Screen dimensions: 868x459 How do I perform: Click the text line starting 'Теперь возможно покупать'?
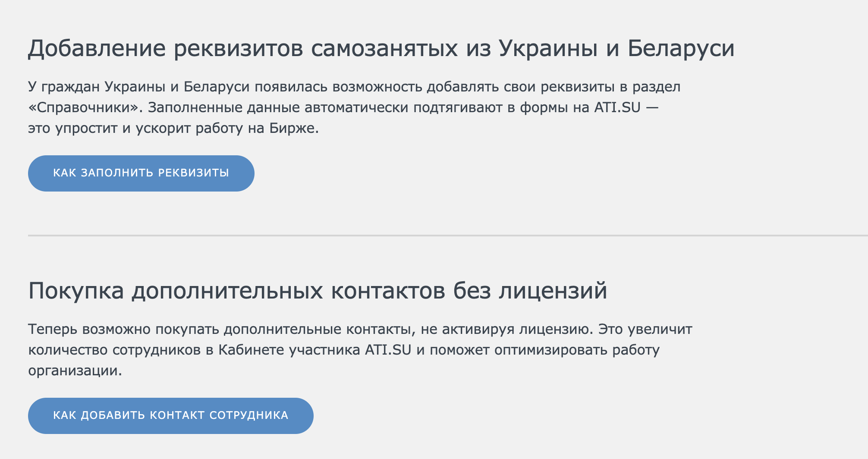360,329
